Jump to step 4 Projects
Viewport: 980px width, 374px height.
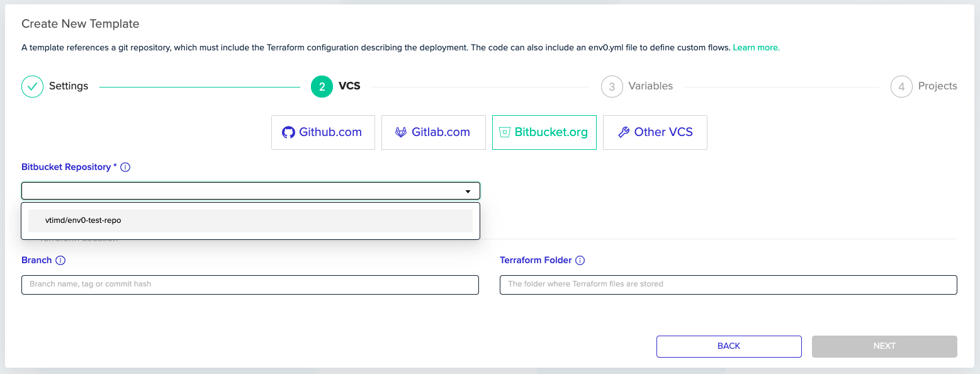coord(924,86)
